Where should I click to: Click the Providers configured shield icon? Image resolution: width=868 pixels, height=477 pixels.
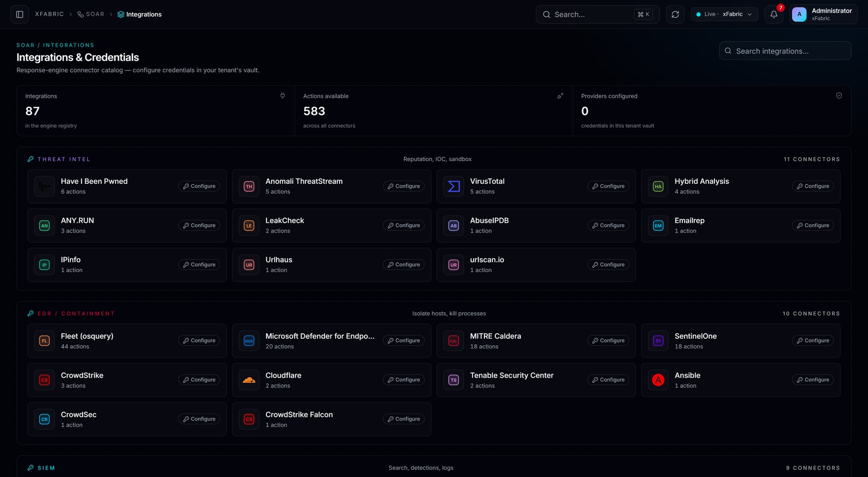click(839, 95)
